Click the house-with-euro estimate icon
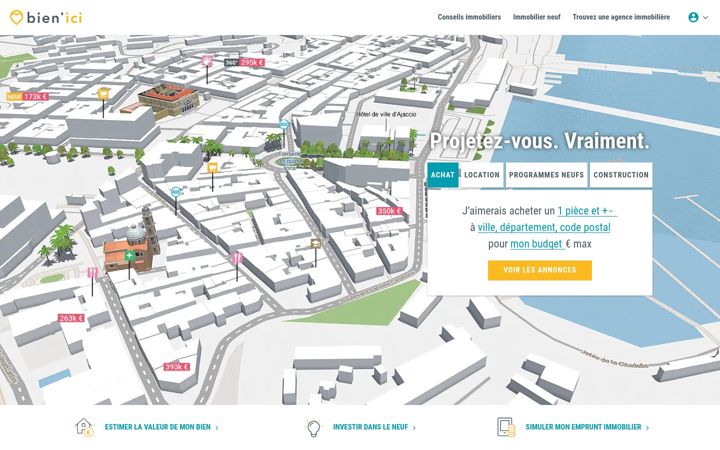The image size is (720, 450). tap(84, 427)
